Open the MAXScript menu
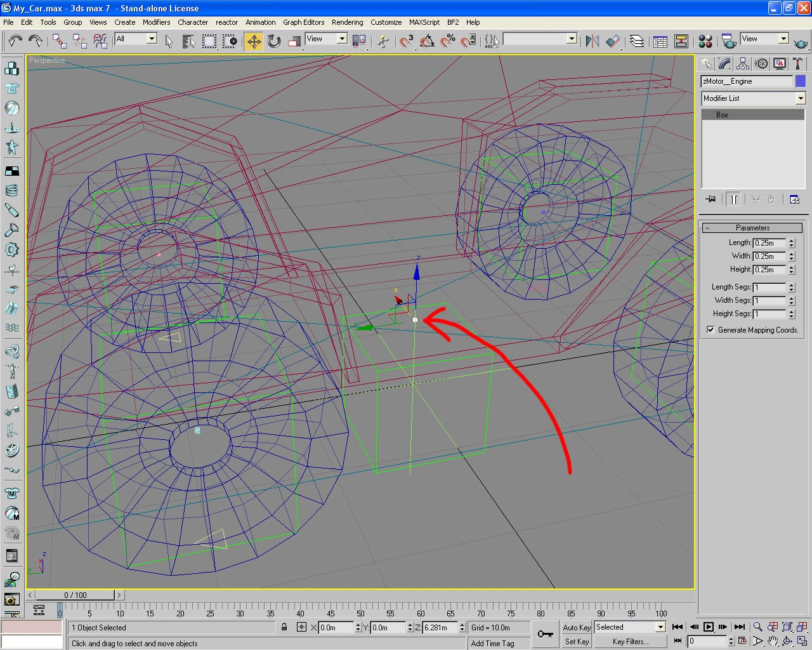Image resolution: width=812 pixels, height=650 pixels. pyautogui.click(x=424, y=22)
